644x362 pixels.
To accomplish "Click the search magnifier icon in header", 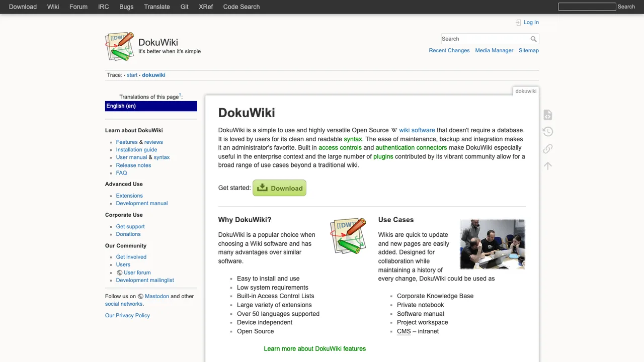I will pos(533,39).
